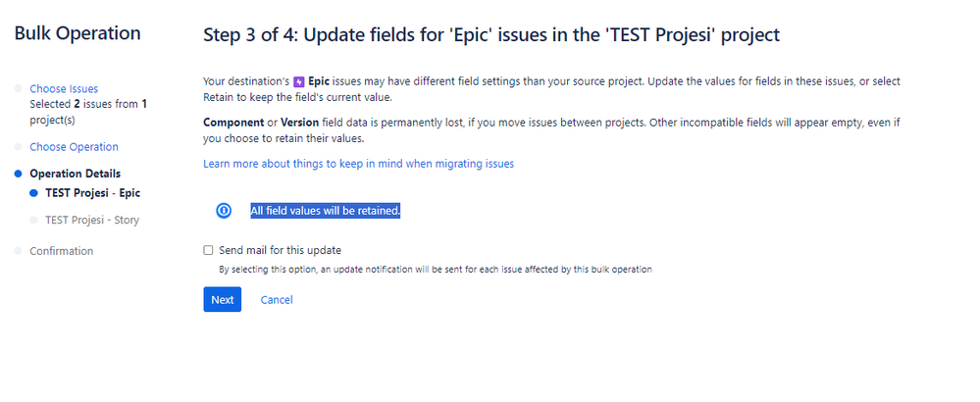This screenshot has height=402, width=980.
Task: Click the grey dot beside Choose Operation
Action: (x=18, y=147)
